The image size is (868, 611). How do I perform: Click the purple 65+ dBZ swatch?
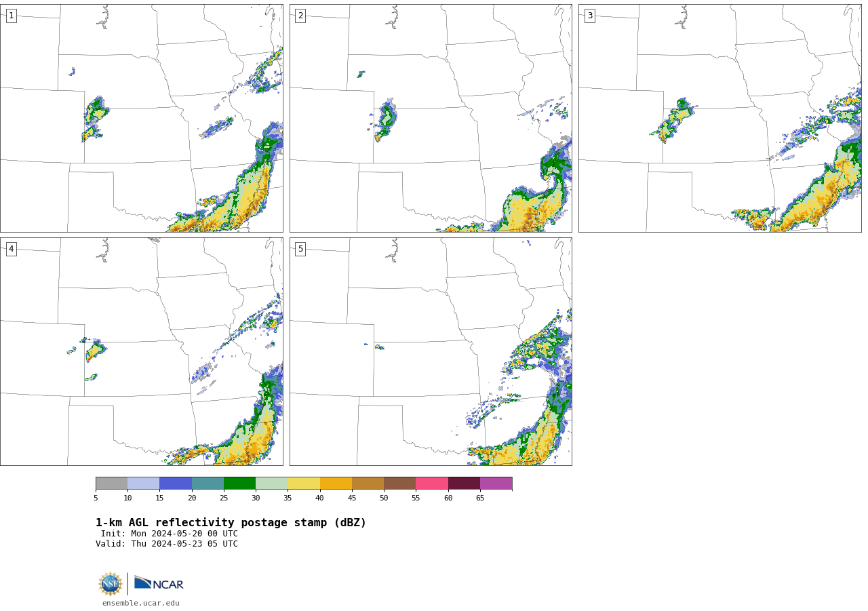(x=496, y=484)
